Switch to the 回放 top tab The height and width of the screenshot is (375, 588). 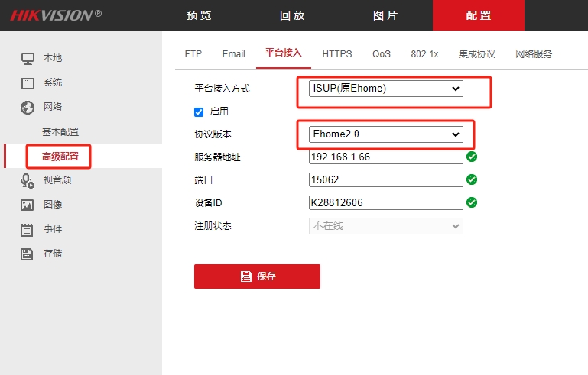(x=291, y=15)
